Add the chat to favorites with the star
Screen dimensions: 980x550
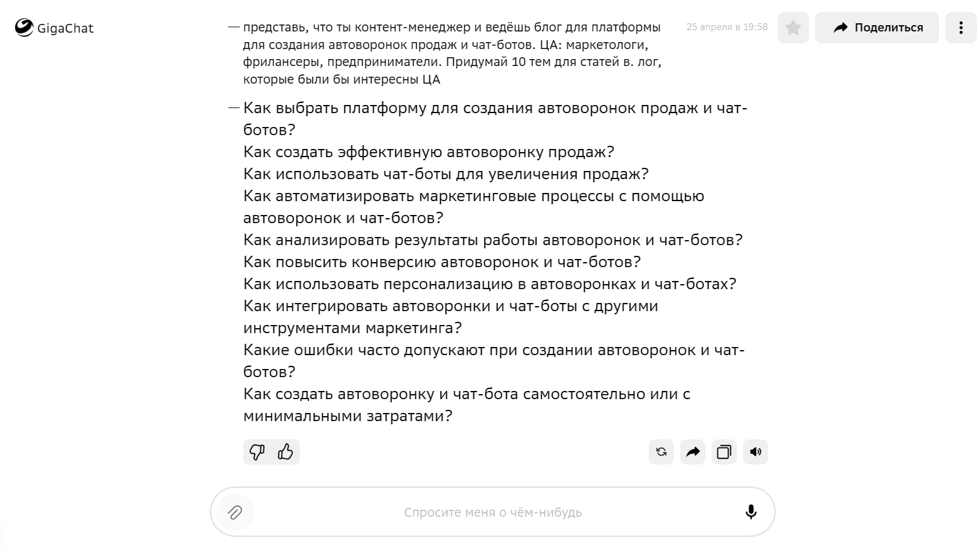pos(793,28)
